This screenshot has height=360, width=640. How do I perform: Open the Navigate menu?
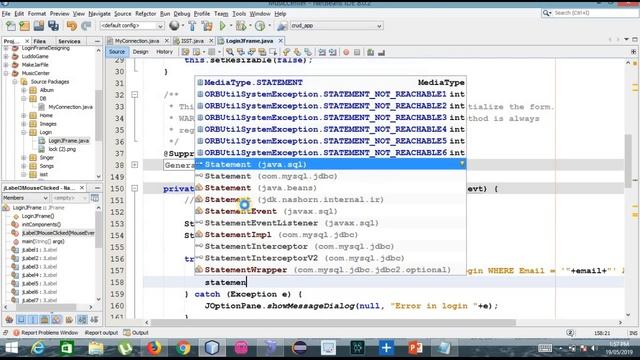coord(99,13)
